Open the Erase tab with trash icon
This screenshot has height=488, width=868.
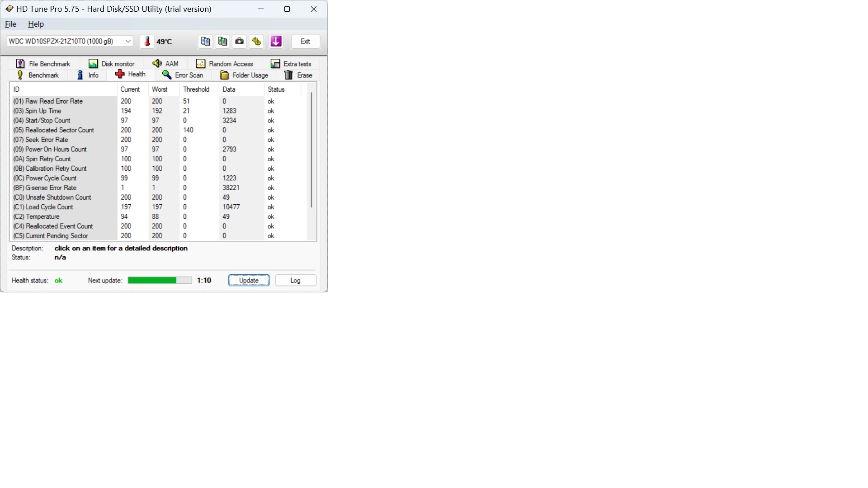point(298,75)
